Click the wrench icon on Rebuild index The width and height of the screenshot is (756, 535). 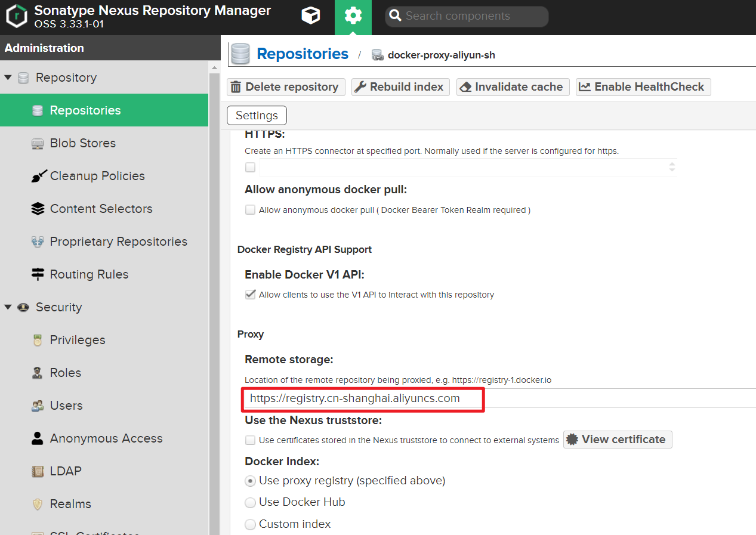click(x=360, y=87)
